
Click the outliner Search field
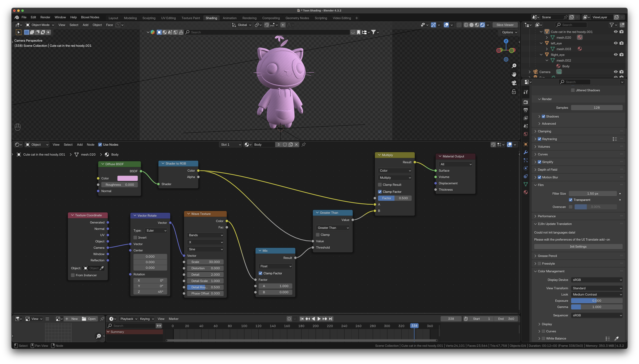coord(571,25)
